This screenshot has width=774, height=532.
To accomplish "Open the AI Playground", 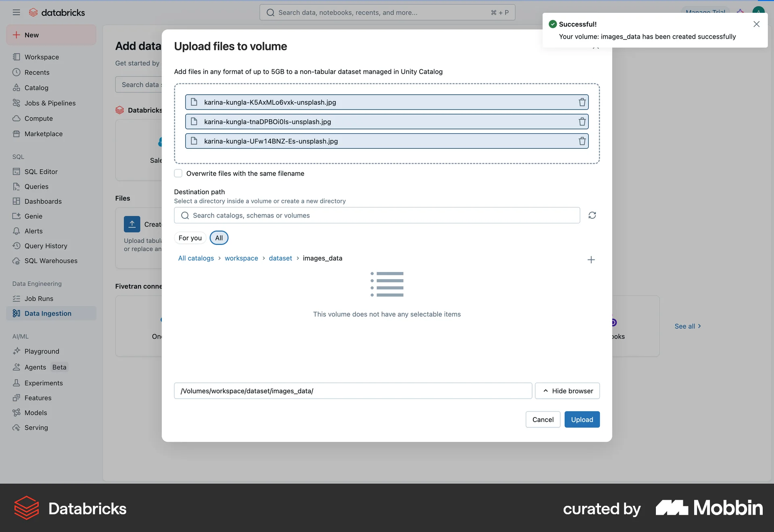I will tap(42, 351).
